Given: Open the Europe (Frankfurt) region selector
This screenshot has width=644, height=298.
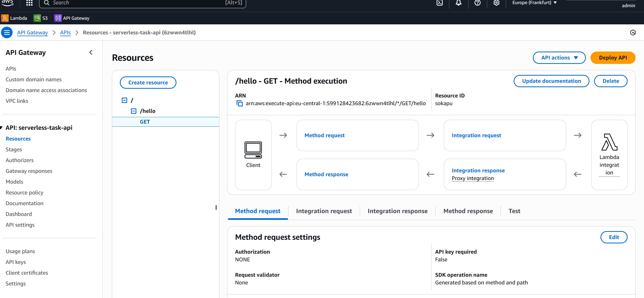Looking at the screenshot, I should click(534, 3).
